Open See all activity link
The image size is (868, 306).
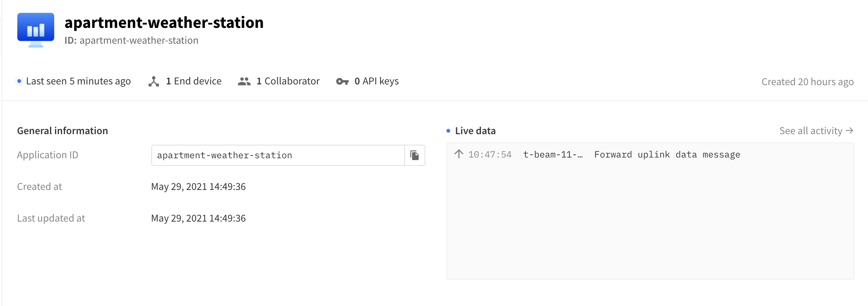(x=811, y=131)
